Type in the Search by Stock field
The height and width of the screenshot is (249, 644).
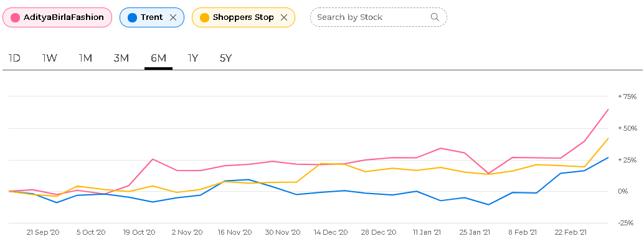click(371, 17)
